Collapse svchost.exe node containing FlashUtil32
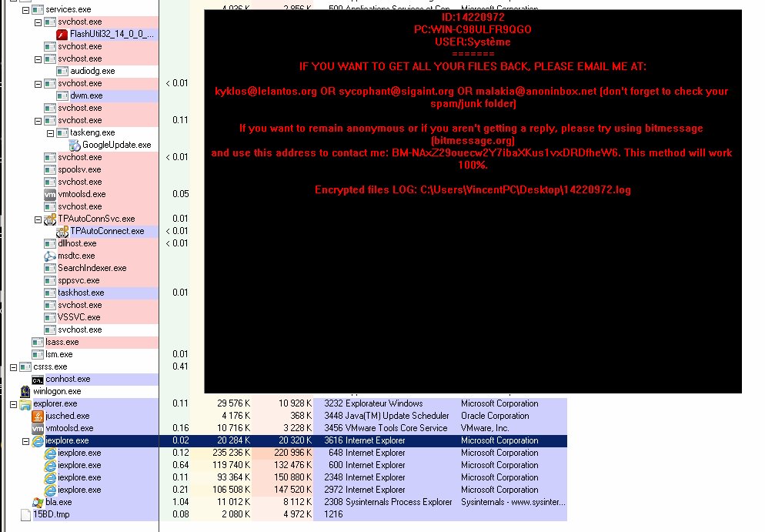 [x=38, y=22]
